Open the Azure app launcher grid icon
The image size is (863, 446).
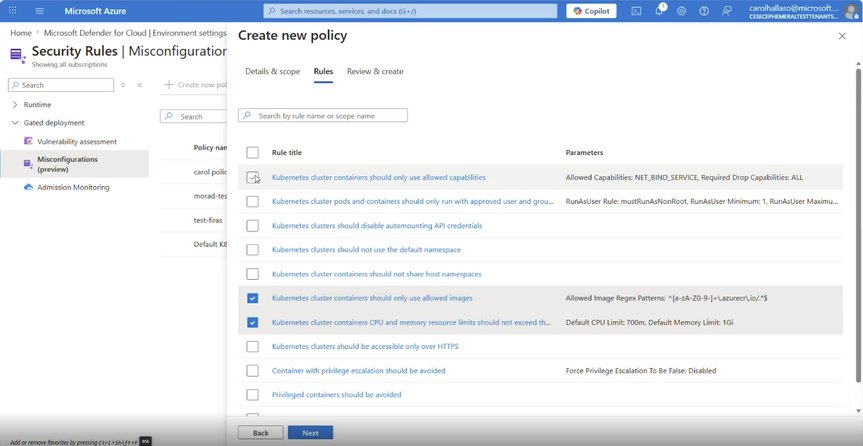tap(13, 10)
